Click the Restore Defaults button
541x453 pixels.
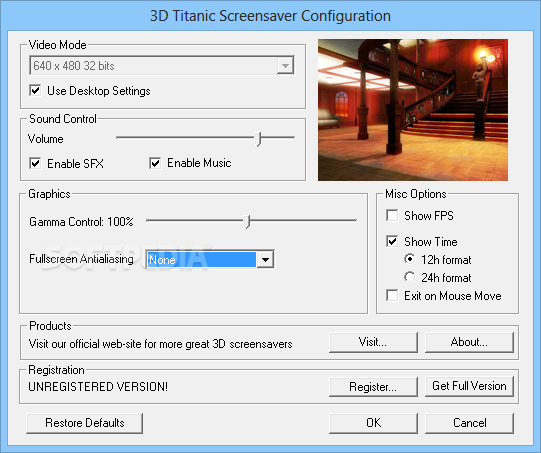[85, 423]
